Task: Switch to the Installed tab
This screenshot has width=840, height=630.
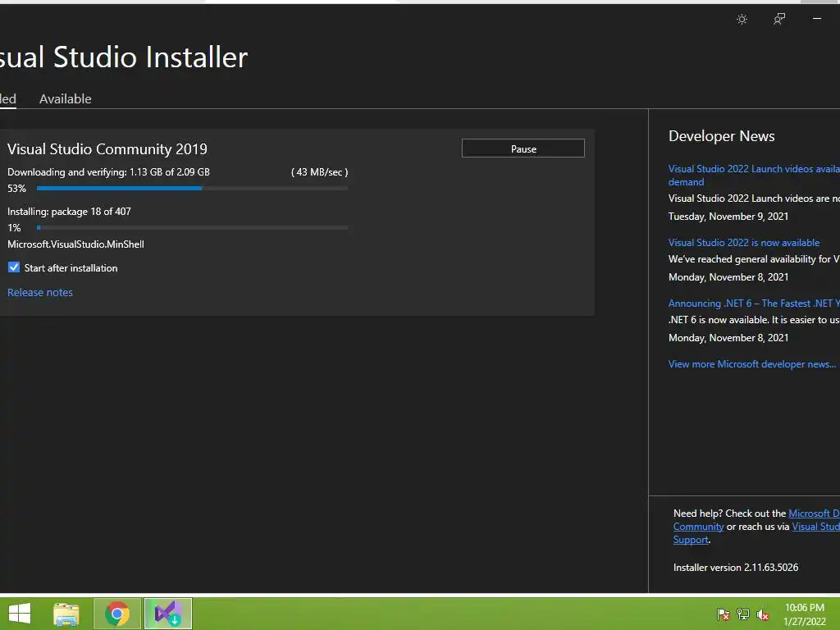Action: click(8, 99)
